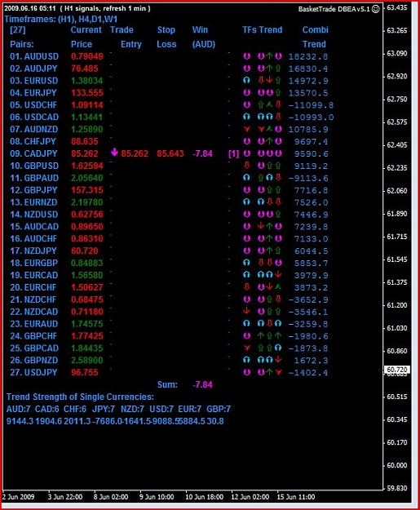The width and height of the screenshot is (420, 510).
Task: Click the CADJPY win value -7.84
Action: point(202,153)
